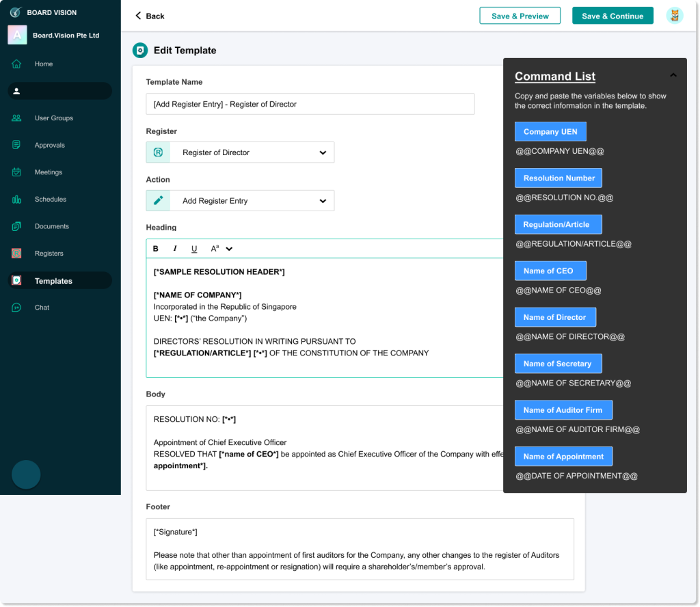The height and width of the screenshot is (607, 700).
Task: Click the Save & Continue button
Action: coord(612,16)
